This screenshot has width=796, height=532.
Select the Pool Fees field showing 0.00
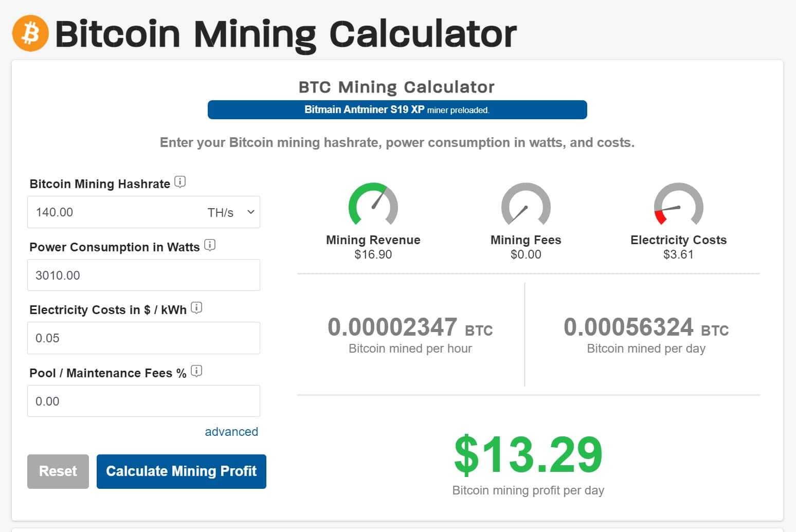[x=143, y=401]
